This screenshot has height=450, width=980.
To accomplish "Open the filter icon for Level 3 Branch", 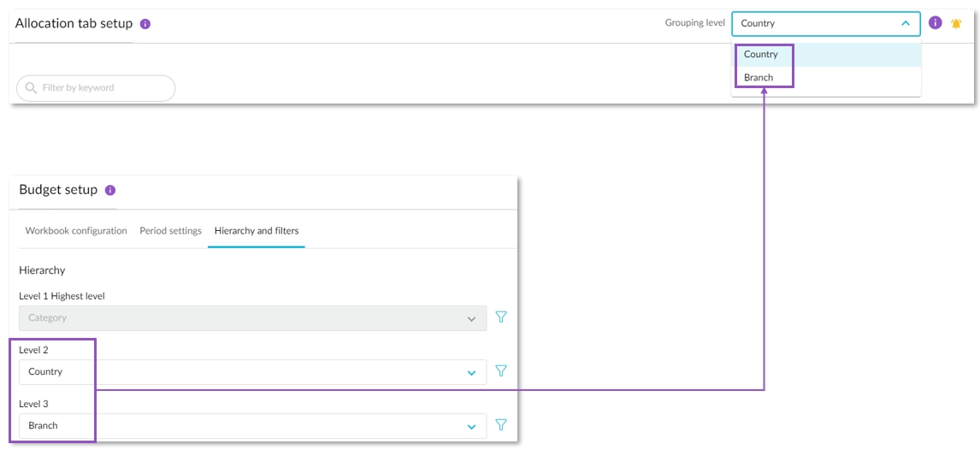I will (501, 425).
